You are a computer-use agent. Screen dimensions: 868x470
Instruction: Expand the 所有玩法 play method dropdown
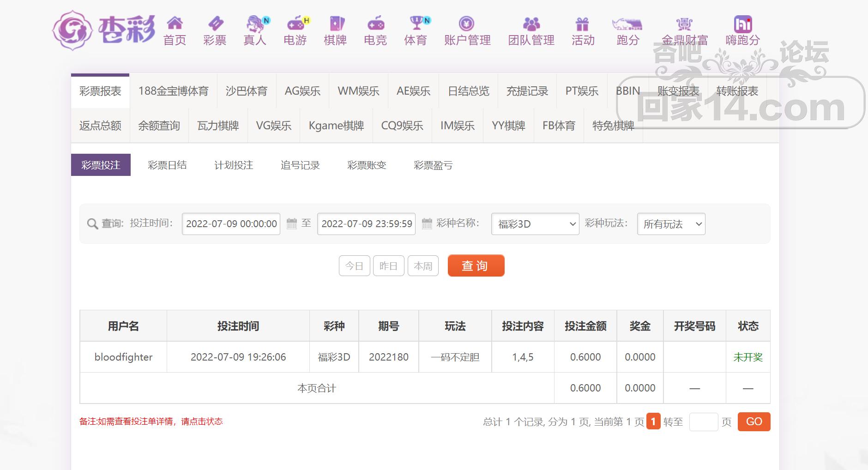click(x=671, y=224)
